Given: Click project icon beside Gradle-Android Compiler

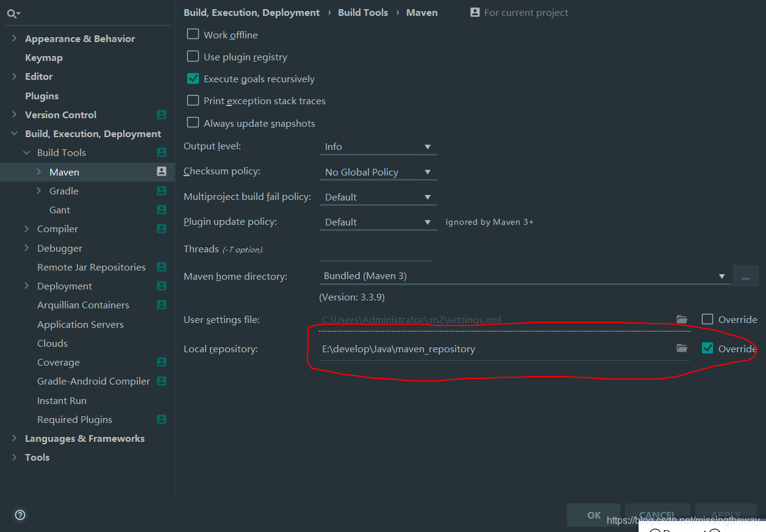Looking at the screenshot, I should 162,381.
